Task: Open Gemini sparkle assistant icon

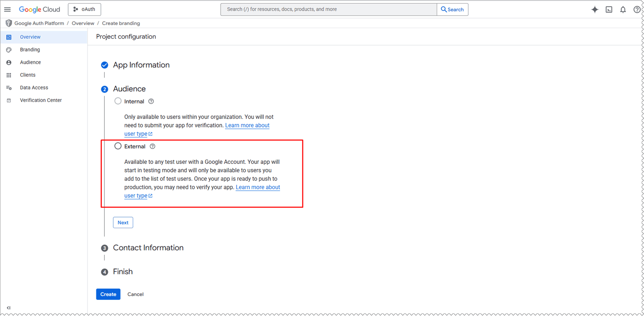Action: (x=595, y=9)
